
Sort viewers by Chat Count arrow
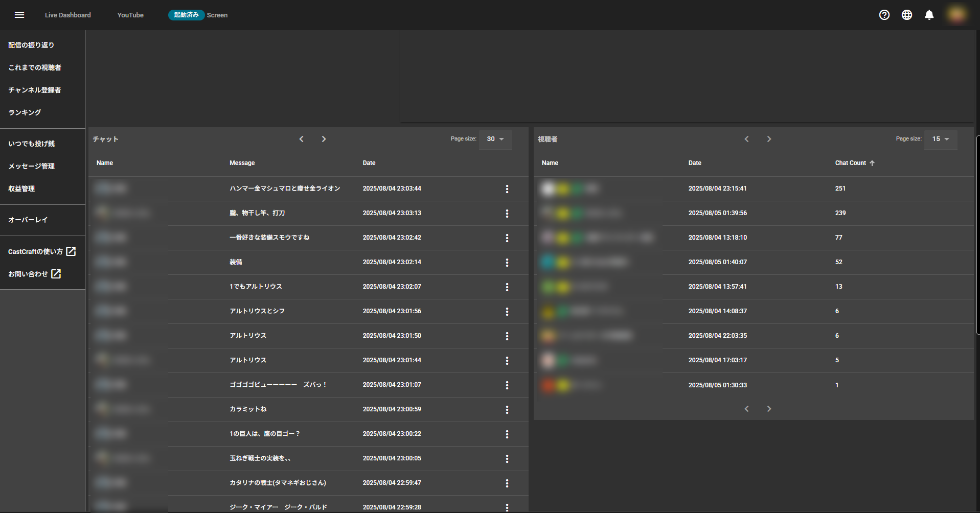click(x=872, y=163)
